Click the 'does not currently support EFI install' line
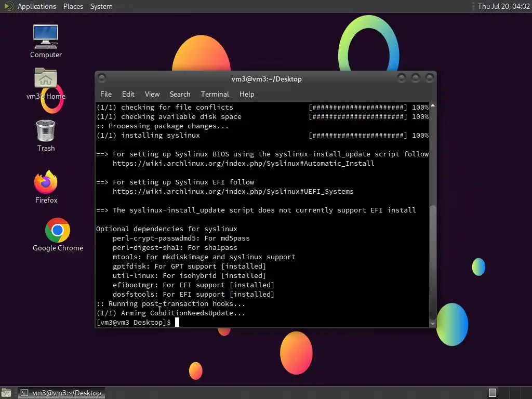532x399 pixels. [256, 210]
